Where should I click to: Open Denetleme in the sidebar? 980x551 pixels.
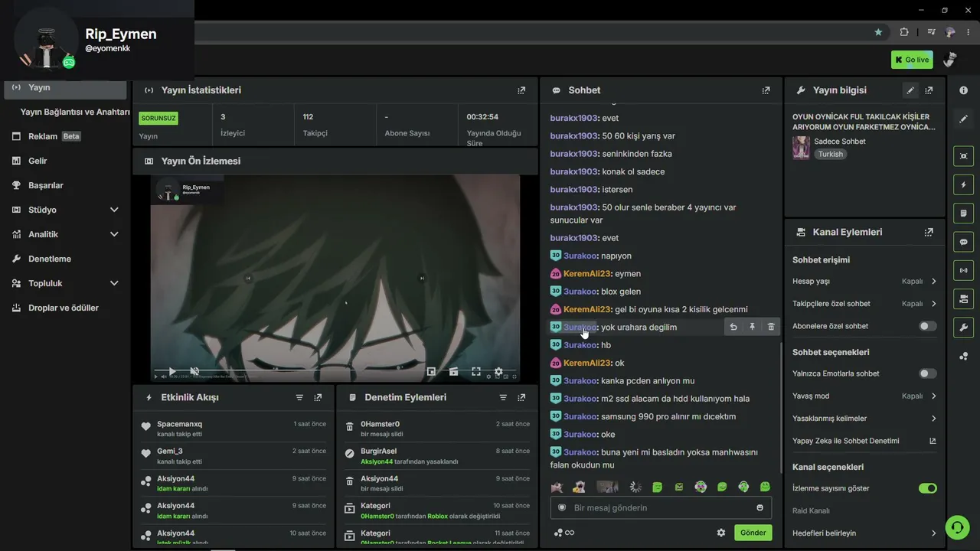point(66,259)
